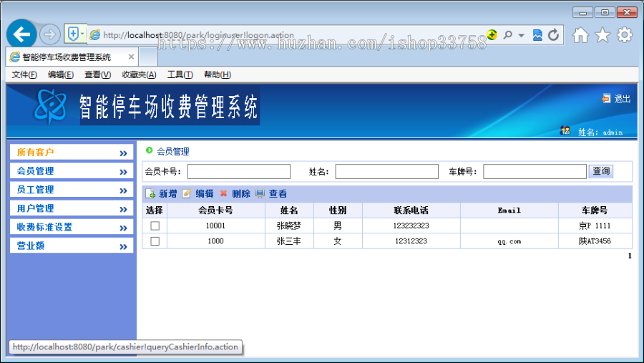644x363 pixels.
Task: Click the atom logo in the header
Action: 50,106
